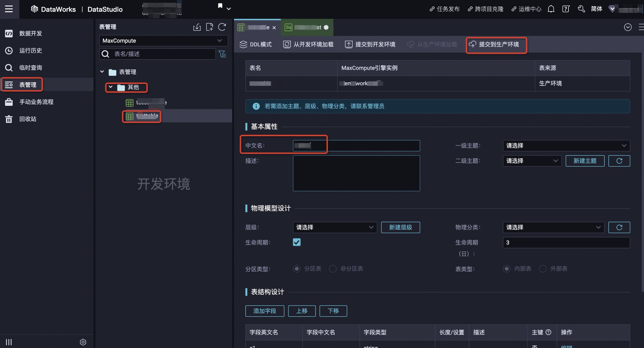Image resolution: width=644 pixels, height=348 pixels.
Task: Select the 非分区表 radio button
Action: coord(333,269)
